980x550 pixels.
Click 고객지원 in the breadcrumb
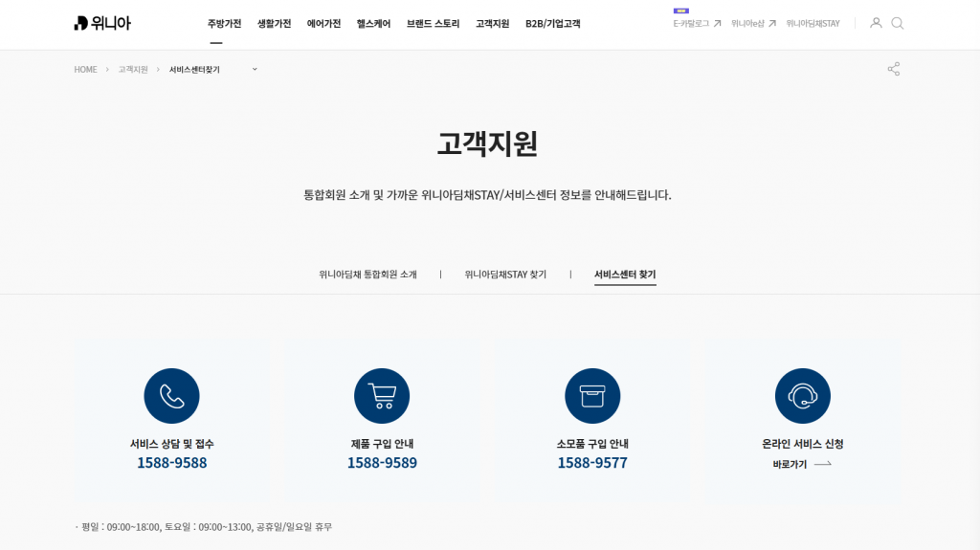click(133, 70)
